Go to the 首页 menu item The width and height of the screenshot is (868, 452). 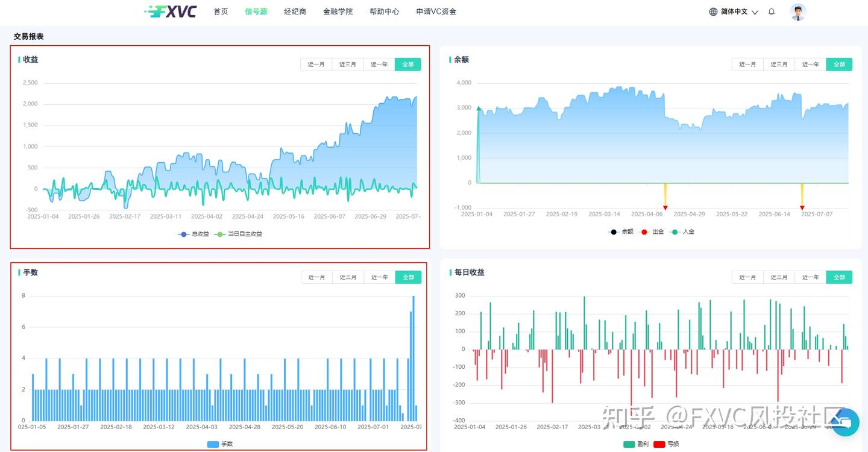(221, 11)
